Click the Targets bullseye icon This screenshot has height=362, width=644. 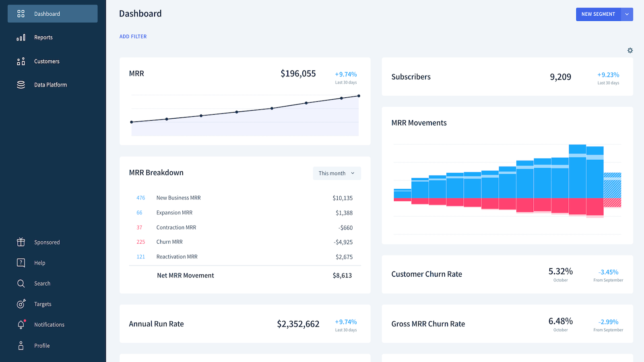click(x=21, y=304)
